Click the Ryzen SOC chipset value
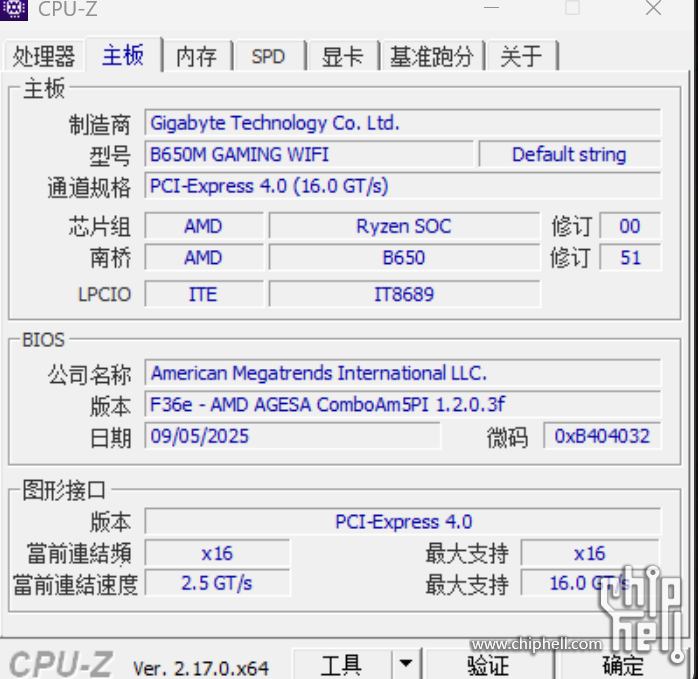 [404, 226]
